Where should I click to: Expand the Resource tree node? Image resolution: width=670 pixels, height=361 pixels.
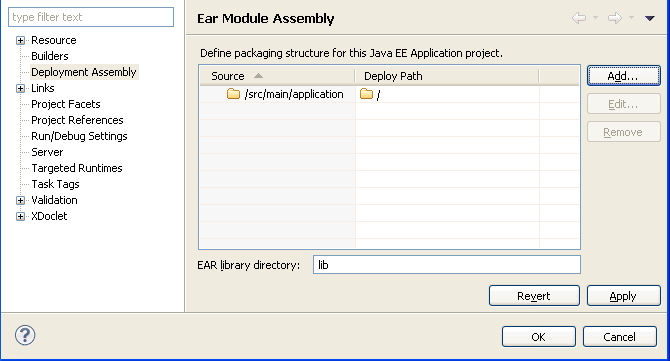click(20, 41)
